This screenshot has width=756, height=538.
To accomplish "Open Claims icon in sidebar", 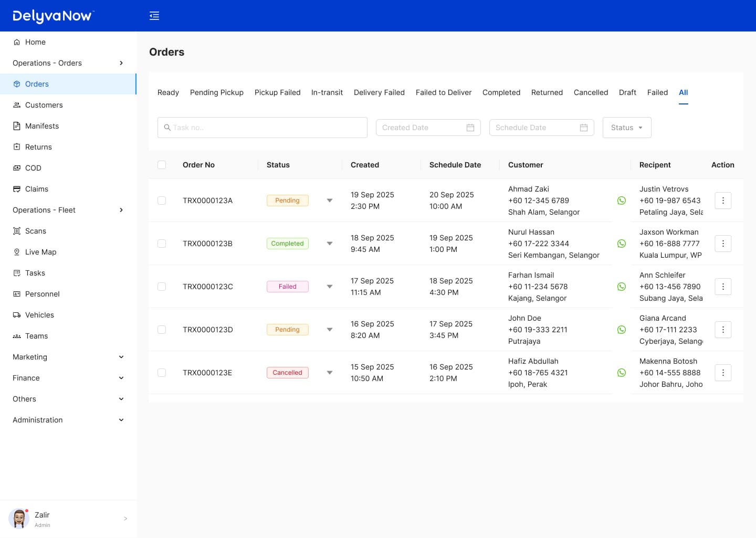I will [x=17, y=189].
